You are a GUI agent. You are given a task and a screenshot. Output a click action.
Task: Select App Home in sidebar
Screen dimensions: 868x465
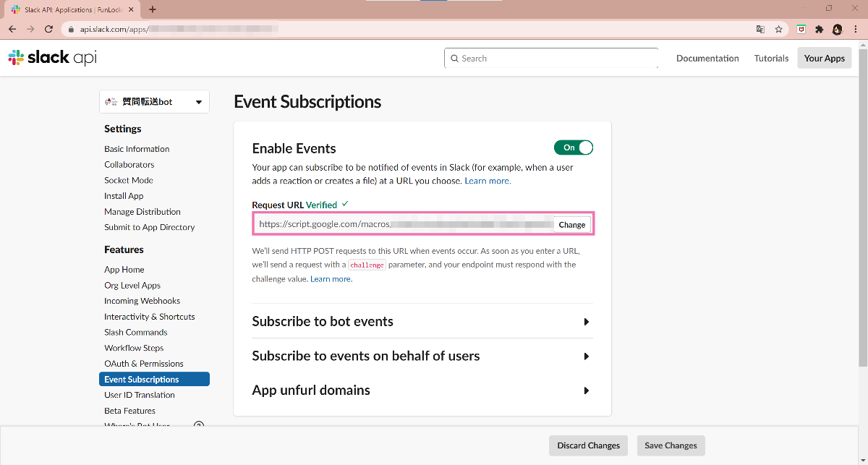[124, 270]
